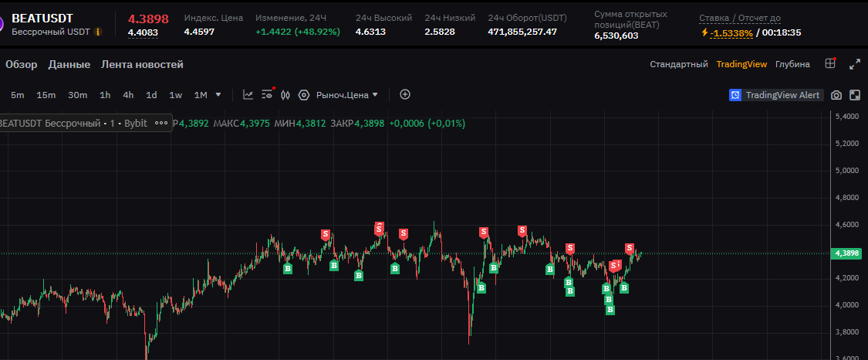Click the ЗАКР 4,3898 legend value
868x360 pixels.
357,123
